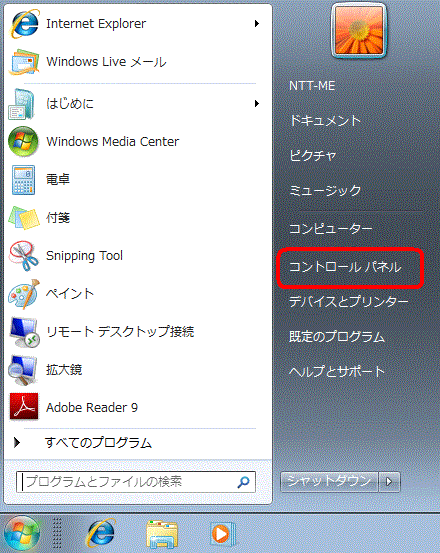Screen dimensions: 440x553
Task: Show すべてのプログラム list
Action: (x=134, y=443)
